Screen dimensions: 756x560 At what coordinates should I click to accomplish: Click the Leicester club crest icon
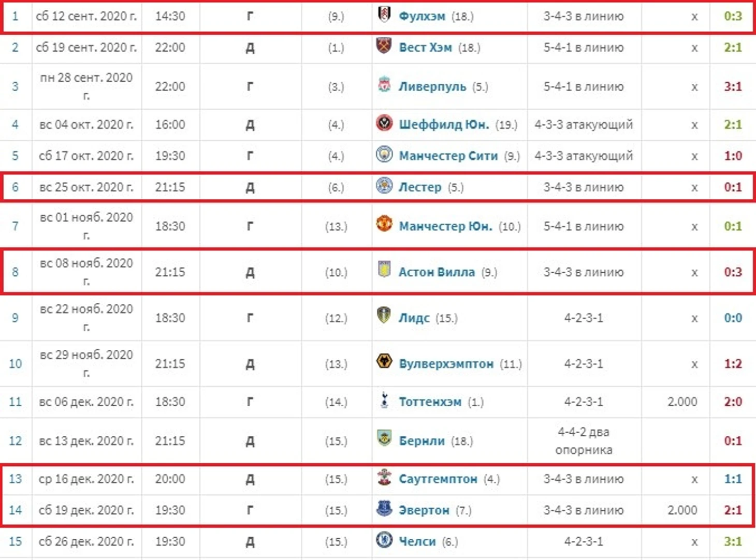pos(384,186)
